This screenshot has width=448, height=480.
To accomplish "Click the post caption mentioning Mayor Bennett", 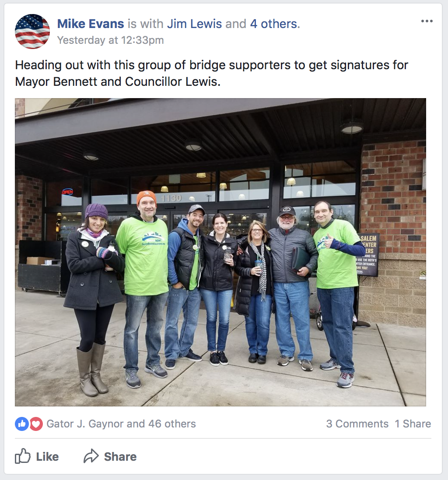I will click(x=212, y=74).
